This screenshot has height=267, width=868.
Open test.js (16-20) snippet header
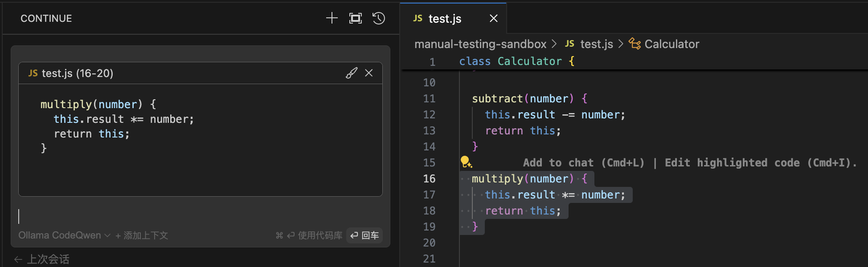[x=77, y=73]
